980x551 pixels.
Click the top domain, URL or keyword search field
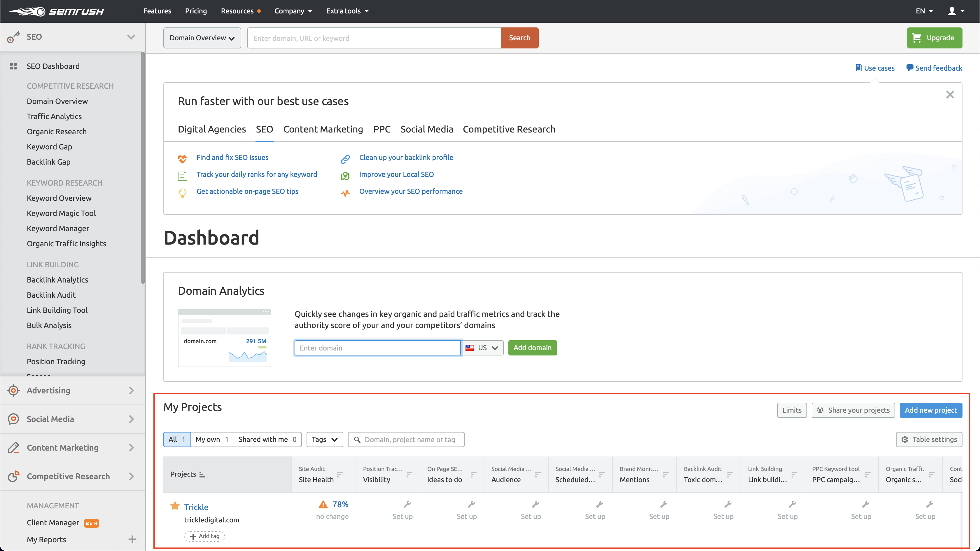[374, 38]
